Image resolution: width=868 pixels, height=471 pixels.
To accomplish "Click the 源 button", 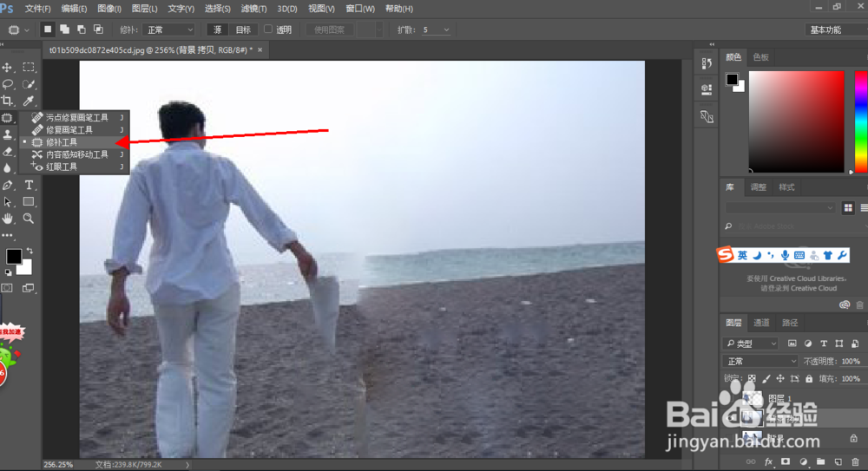I will click(x=217, y=29).
